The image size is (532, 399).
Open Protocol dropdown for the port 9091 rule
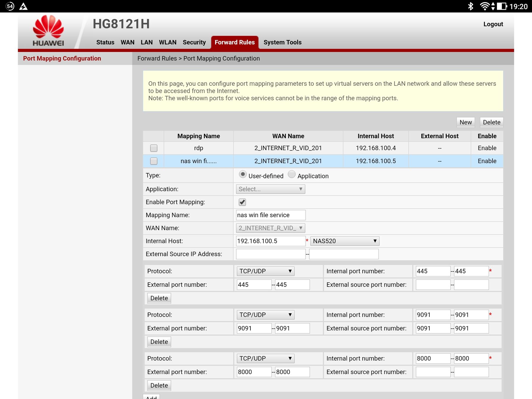coord(266,315)
